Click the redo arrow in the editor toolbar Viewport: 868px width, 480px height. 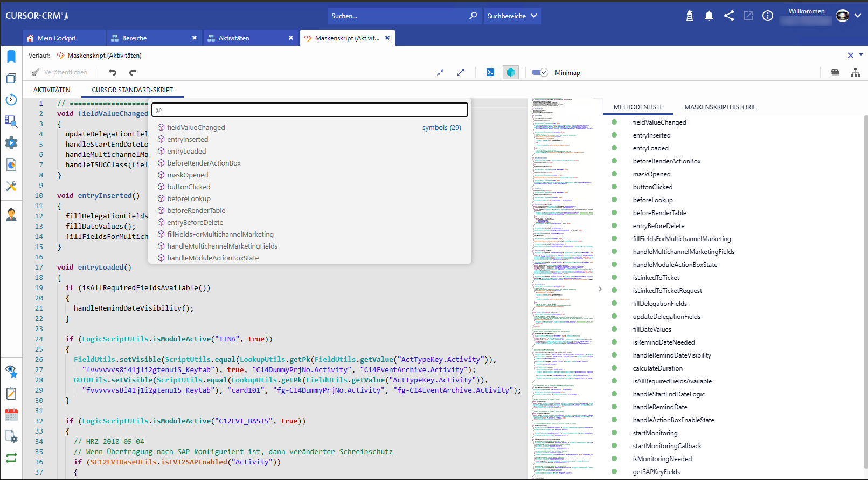133,72
